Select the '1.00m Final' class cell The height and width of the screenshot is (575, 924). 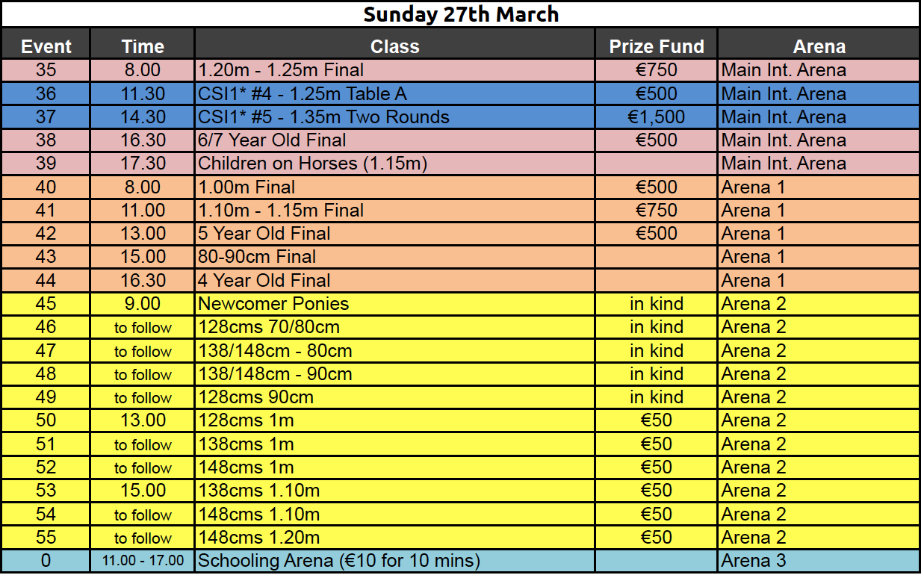[x=395, y=187]
